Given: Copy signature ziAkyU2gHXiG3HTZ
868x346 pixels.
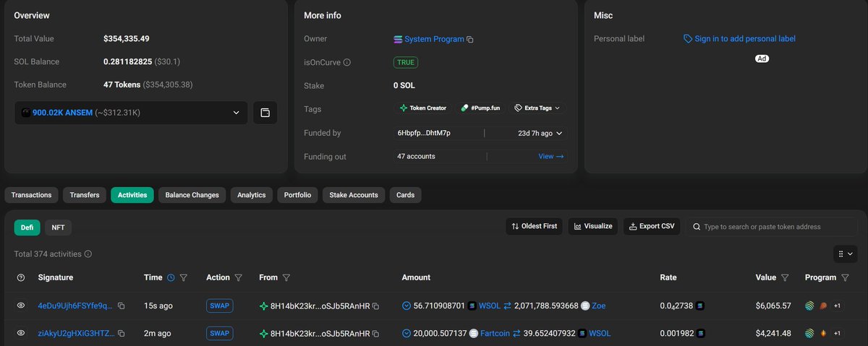Looking at the screenshot, I should coord(122,334).
